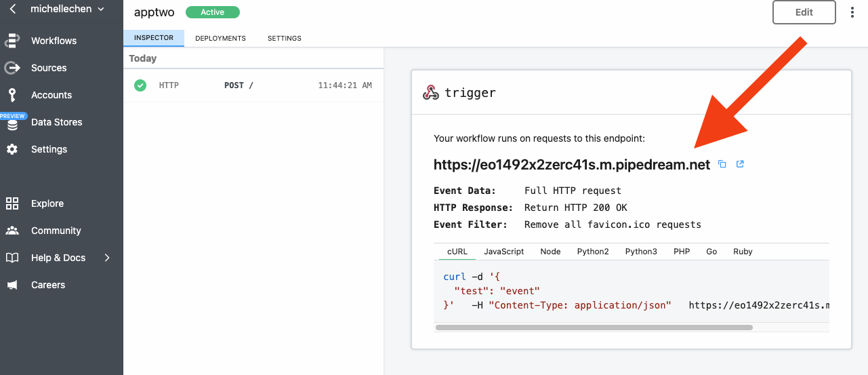This screenshot has width=868, height=375.
Task: Click the Community people icon
Action: point(12,231)
